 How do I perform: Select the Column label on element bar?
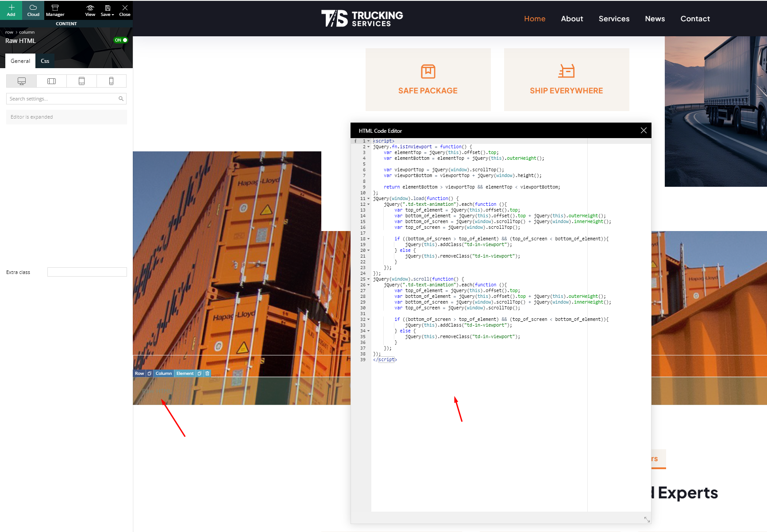pos(164,374)
